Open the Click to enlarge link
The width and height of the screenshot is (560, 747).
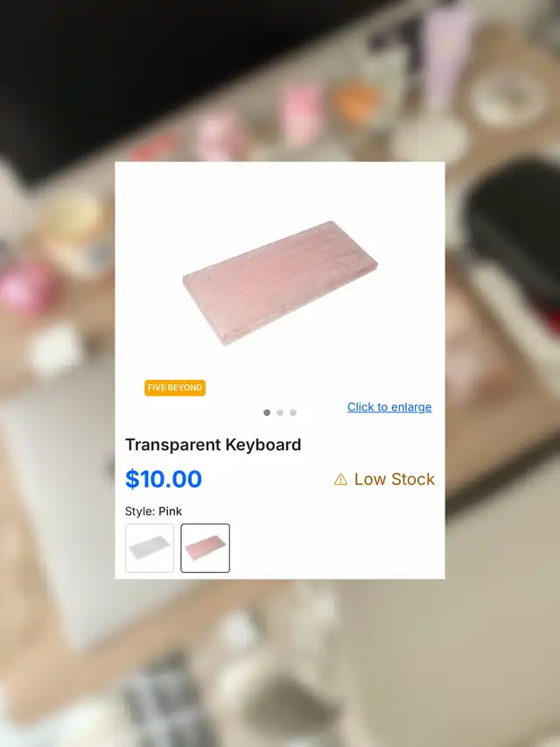pos(389,407)
